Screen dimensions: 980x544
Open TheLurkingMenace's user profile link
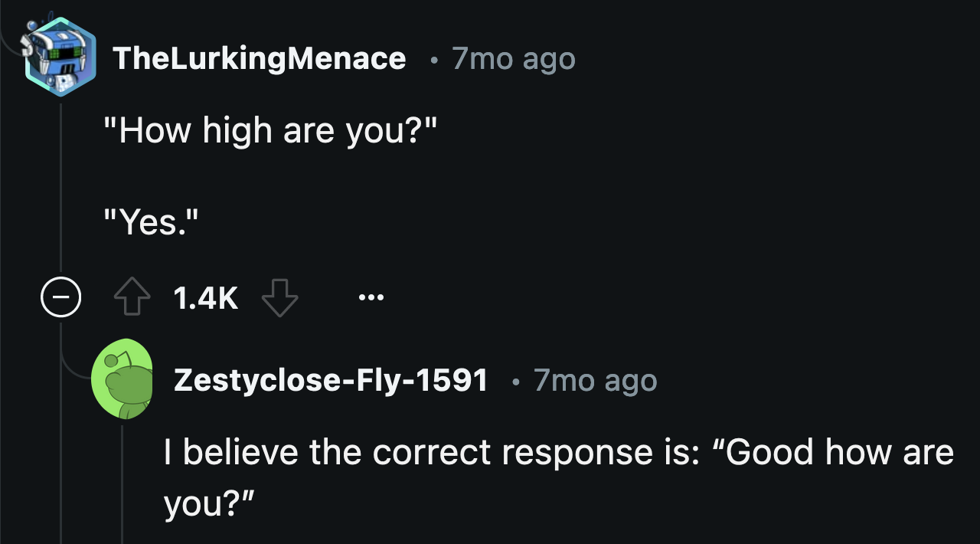(x=259, y=59)
